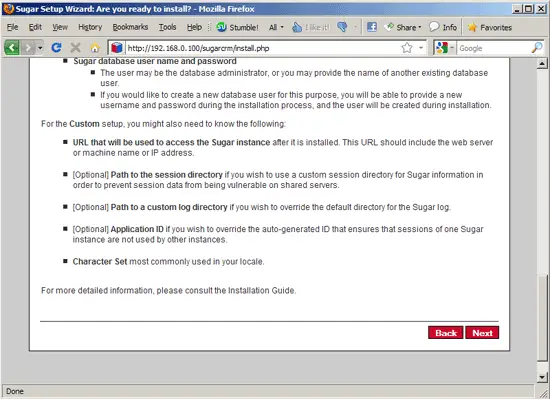Open StumbleUpon Favorites
This screenshot has height=399, width=550.
[x=490, y=27]
